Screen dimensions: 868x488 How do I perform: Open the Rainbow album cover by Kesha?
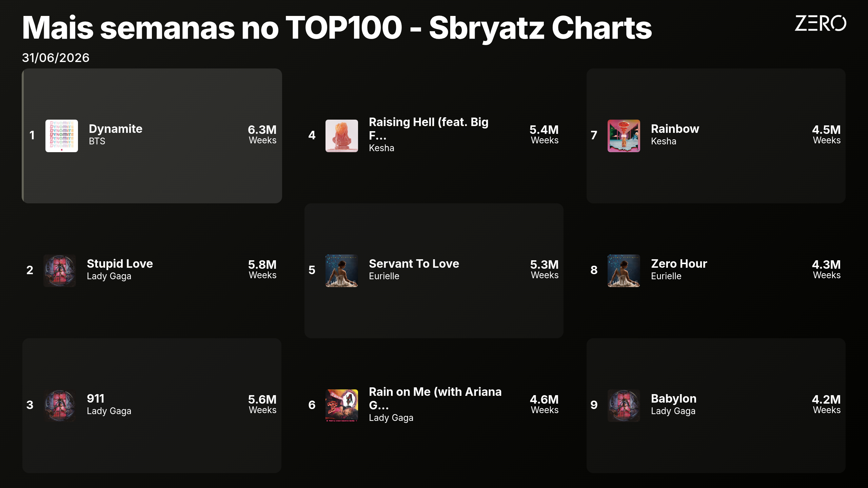(x=624, y=136)
